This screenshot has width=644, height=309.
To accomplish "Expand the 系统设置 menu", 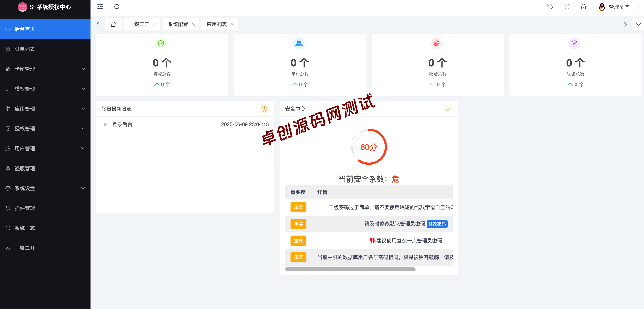I will coord(45,188).
